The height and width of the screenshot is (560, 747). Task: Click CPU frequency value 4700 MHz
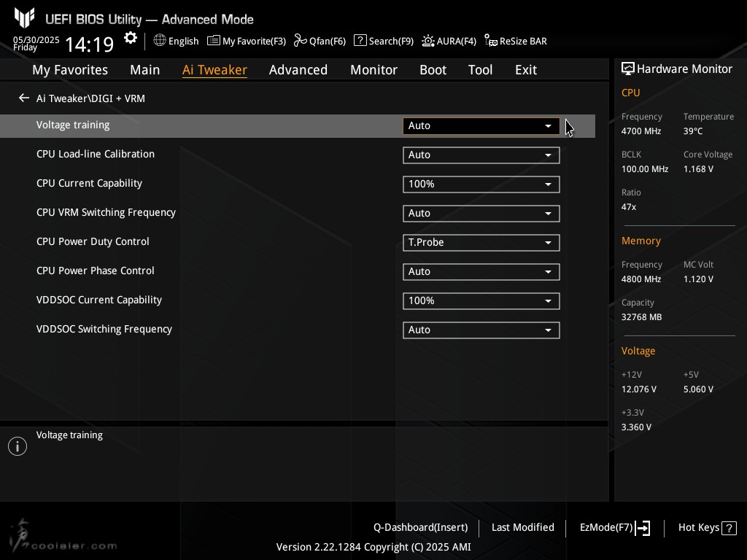(640, 131)
